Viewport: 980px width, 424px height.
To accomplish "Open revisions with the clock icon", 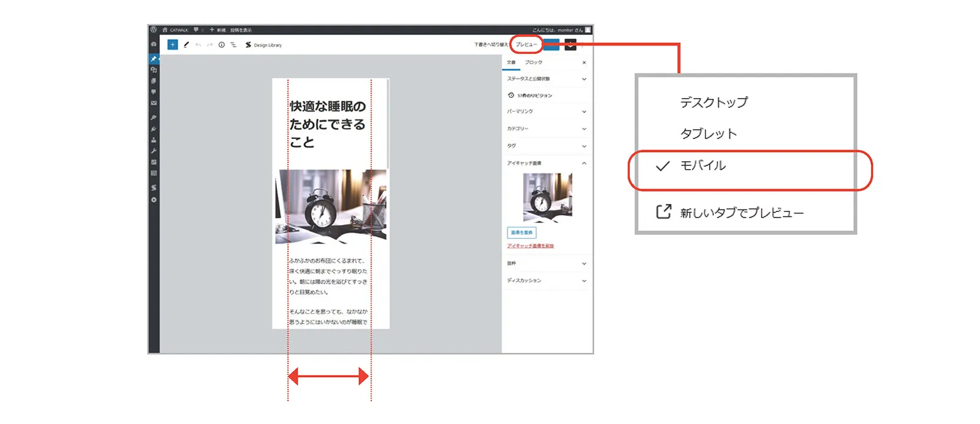I will click(511, 95).
